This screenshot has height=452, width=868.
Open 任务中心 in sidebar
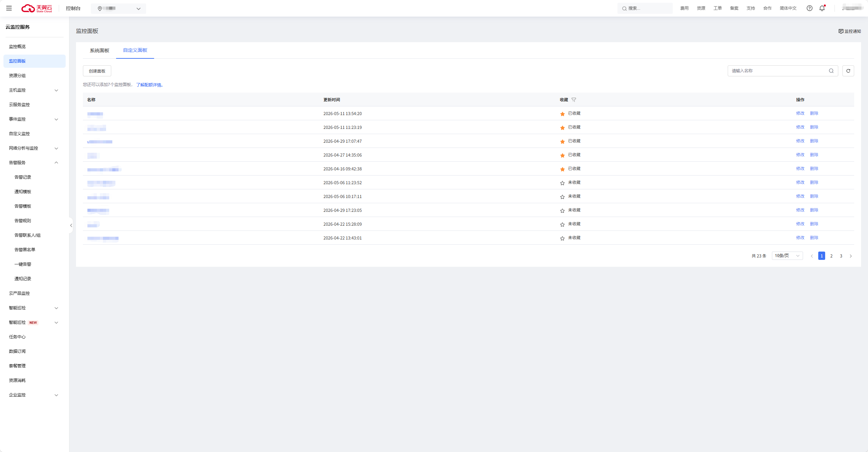[17, 337]
